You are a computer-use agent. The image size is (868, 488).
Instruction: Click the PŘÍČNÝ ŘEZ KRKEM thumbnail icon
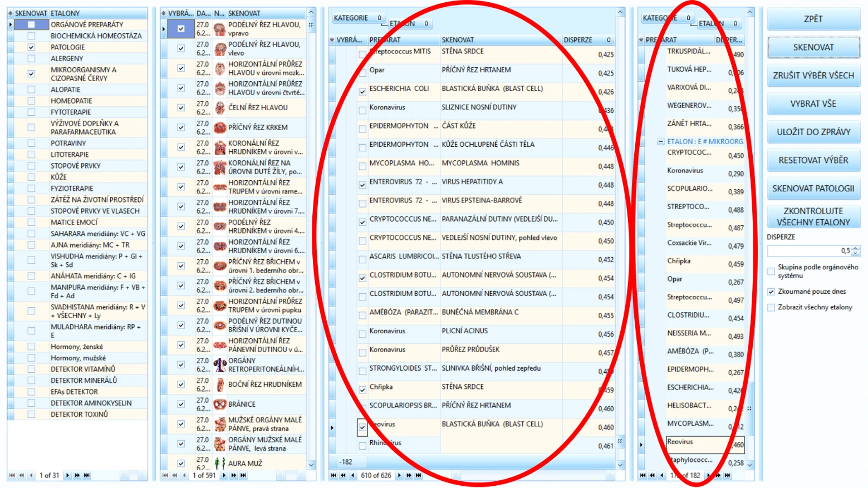219,127
